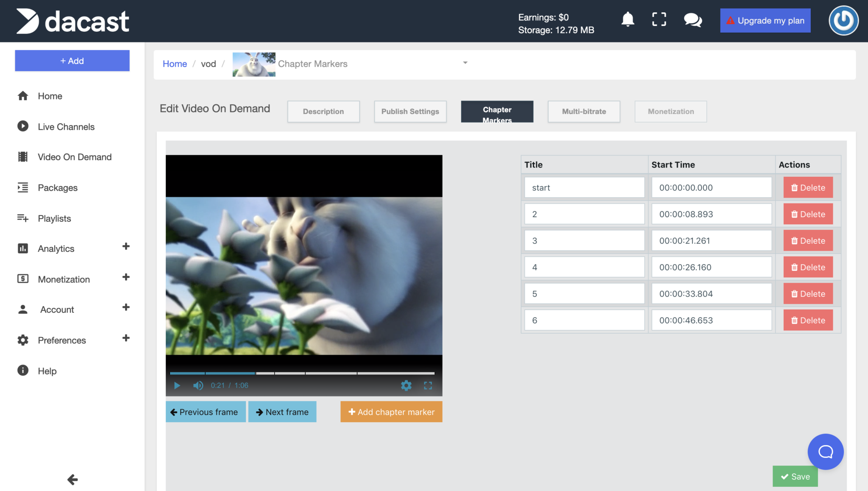This screenshot has width=868, height=491.
Task: Click the Playlists icon
Action: [x=23, y=218]
